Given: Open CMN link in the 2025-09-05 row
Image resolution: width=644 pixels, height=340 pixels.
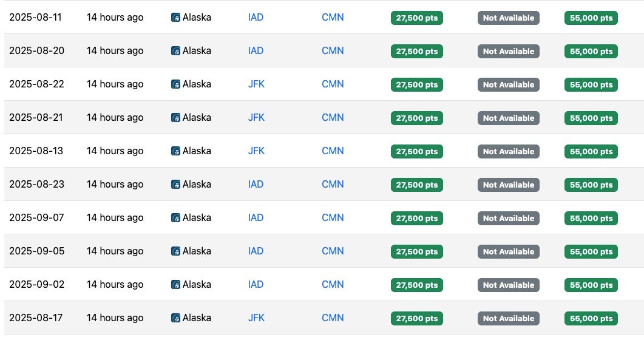Looking at the screenshot, I should (333, 251).
